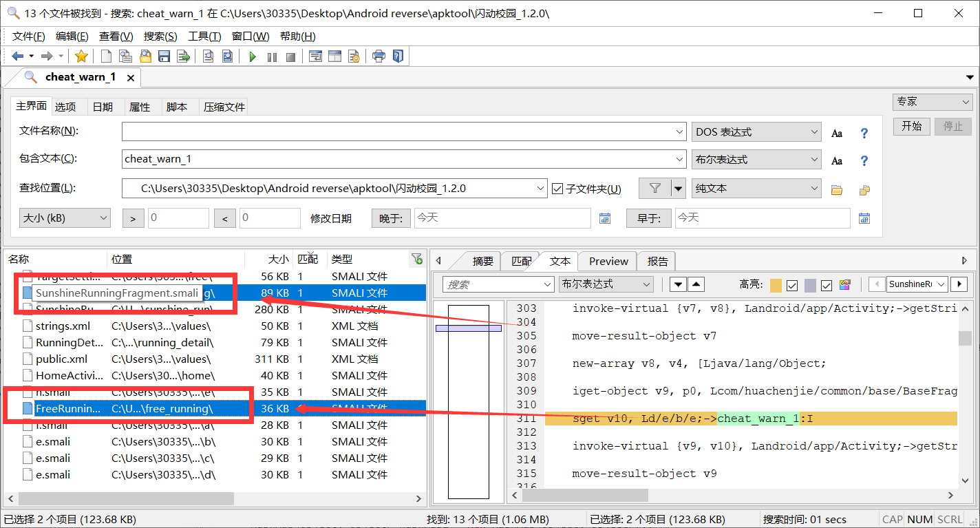This screenshot has height=528, width=980.
Task: Click the 早于: button
Action: point(648,218)
